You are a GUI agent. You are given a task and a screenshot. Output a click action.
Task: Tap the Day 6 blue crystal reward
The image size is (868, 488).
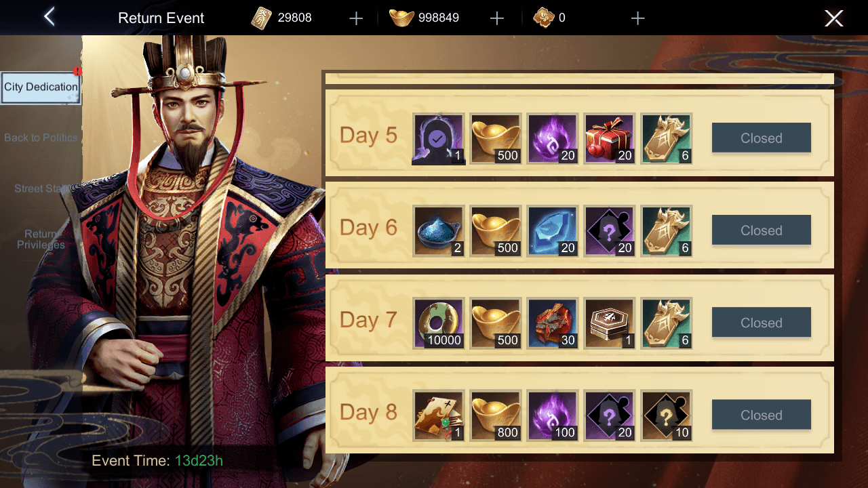tap(552, 231)
